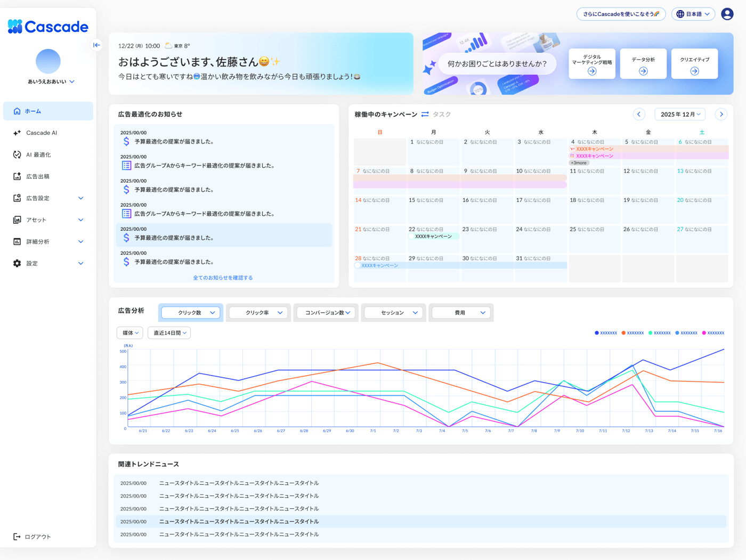Select the 費用 analysis tab

461,313
